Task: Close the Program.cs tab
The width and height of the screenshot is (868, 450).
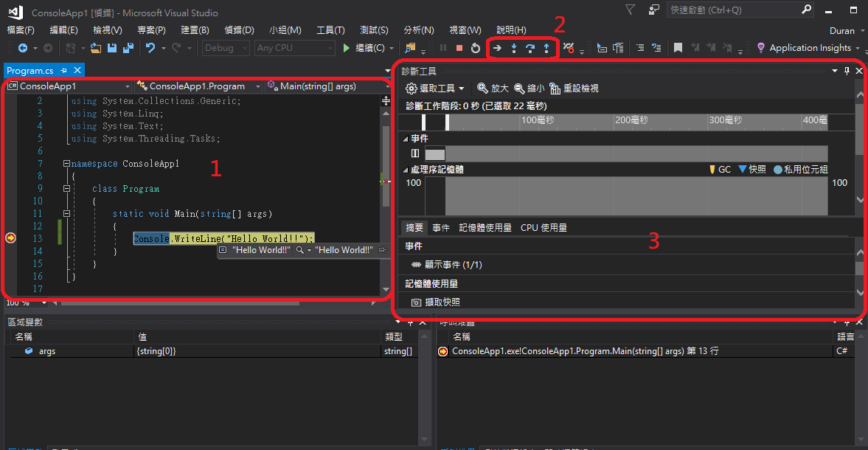Action: (77, 70)
